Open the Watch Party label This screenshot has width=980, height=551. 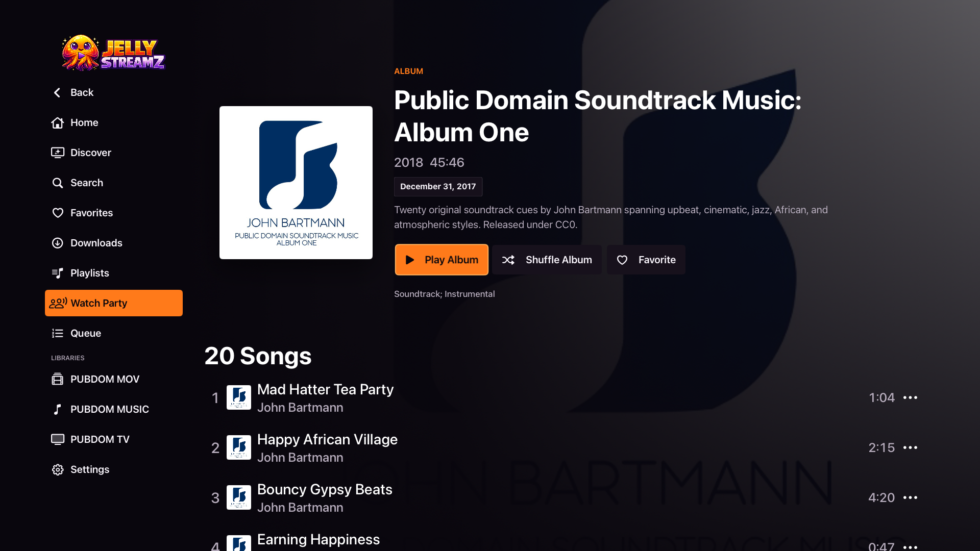coord(99,303)
